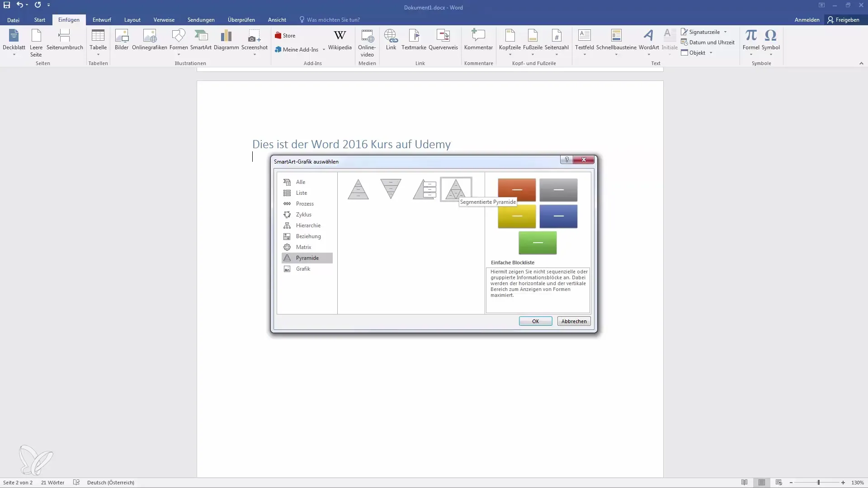This screenshot has width=868, height=488.
Task: Switch to the Sendungen tab
Action: 201,20
